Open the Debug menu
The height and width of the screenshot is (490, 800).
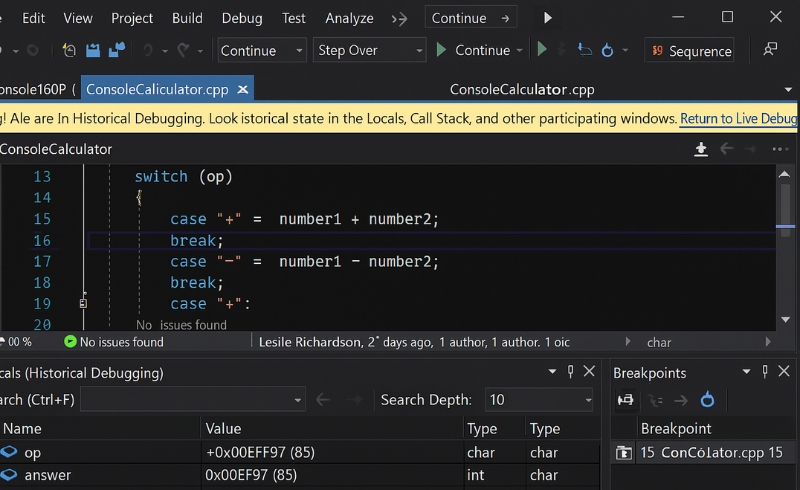(242, 18)
